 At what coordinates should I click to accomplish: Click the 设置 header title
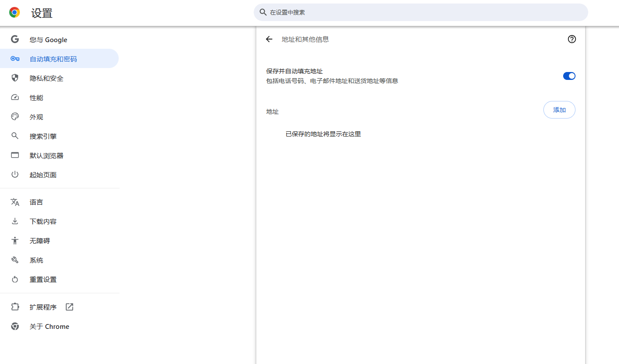tap(42, 13)
